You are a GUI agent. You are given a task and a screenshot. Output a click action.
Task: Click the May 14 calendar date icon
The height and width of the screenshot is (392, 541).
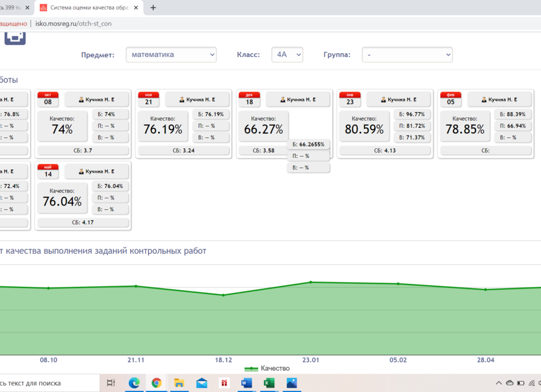pos(48,171)
